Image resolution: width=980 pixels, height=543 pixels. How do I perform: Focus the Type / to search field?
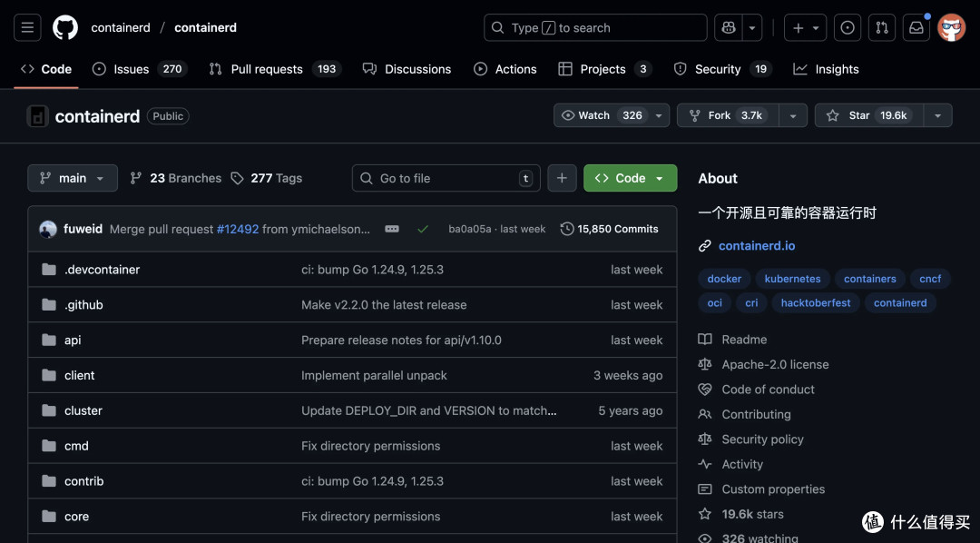coord(595,27)
